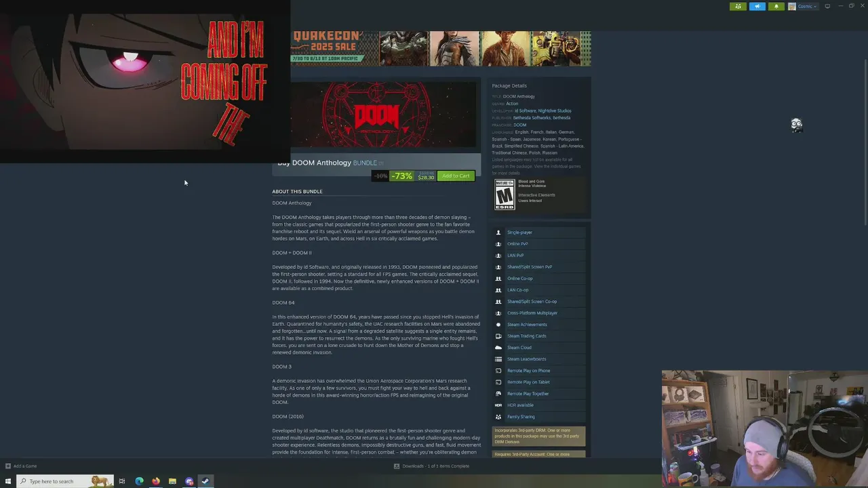Screen dimensions: 868x488
Task: Click the DOOM Anthology header image
Action: tap(384, 115)
